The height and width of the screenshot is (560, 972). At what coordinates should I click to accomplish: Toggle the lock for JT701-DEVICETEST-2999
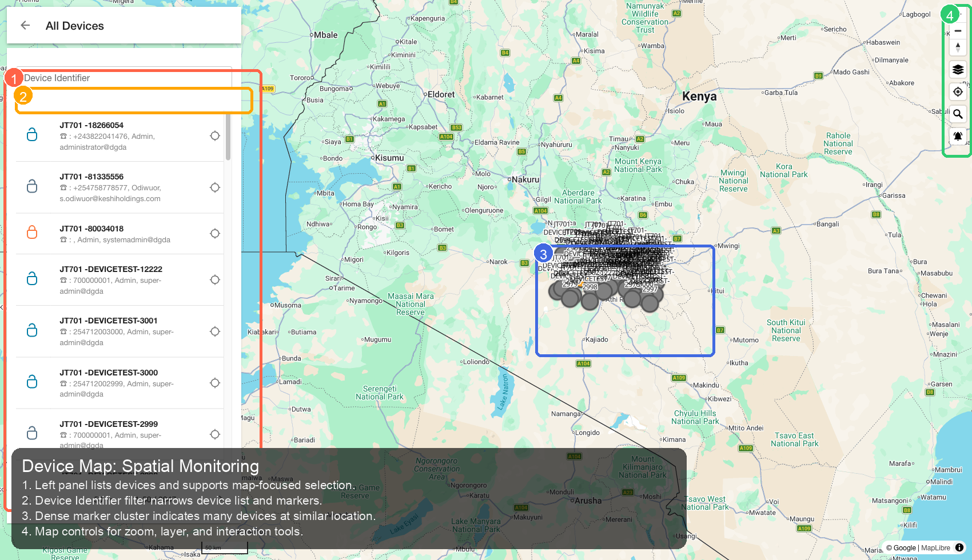[x=31, y=433]
